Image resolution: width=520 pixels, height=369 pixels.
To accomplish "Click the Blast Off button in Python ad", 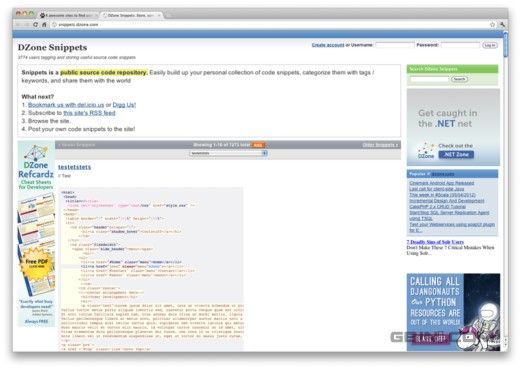I will (430, 339).
